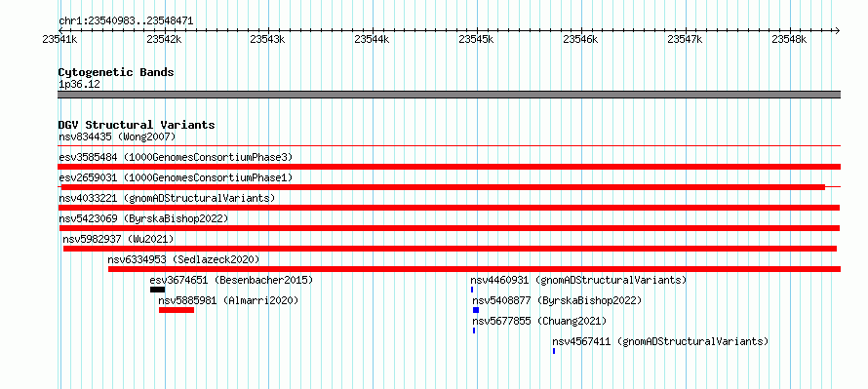Click the 23546k ruler position
Viewport: 868px width, 389px height.
pyautogui.click(x=580, y=39)
